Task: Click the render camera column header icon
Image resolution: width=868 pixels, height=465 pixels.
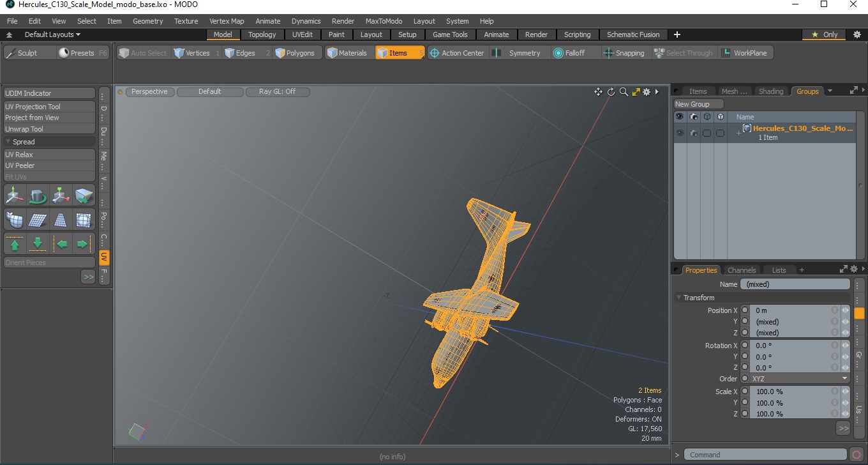Action: [693, 117]
